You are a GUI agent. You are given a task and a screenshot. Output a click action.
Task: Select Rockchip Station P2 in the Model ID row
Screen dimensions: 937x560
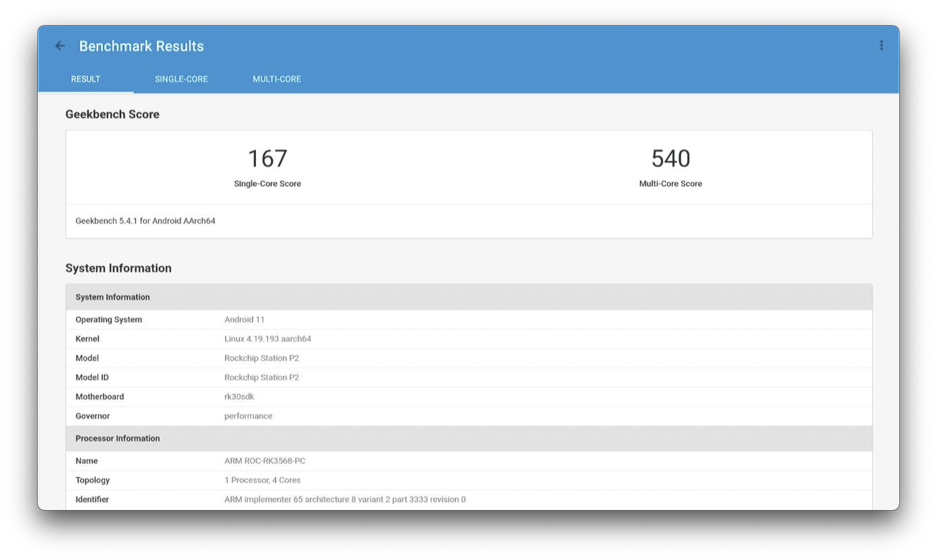point(262,377)
